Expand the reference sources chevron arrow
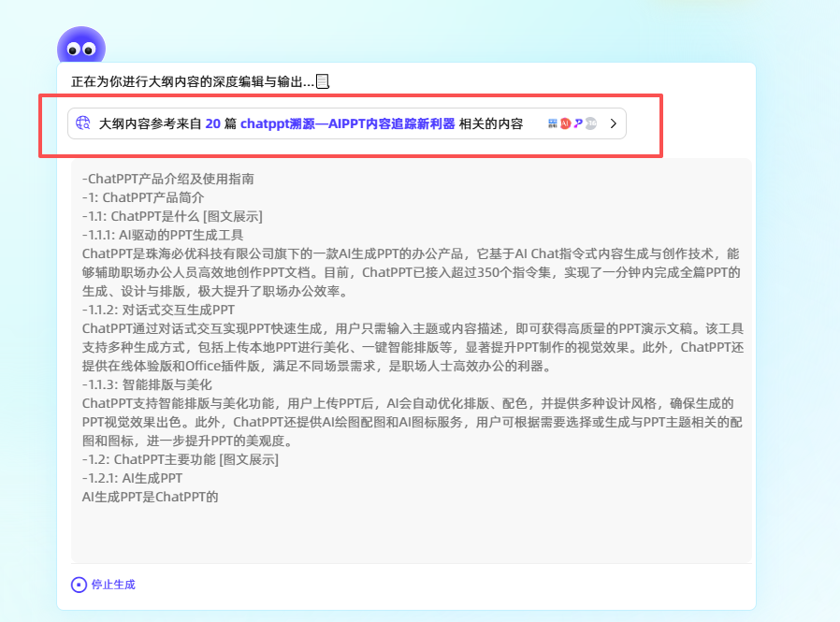 tap(614, 123)
